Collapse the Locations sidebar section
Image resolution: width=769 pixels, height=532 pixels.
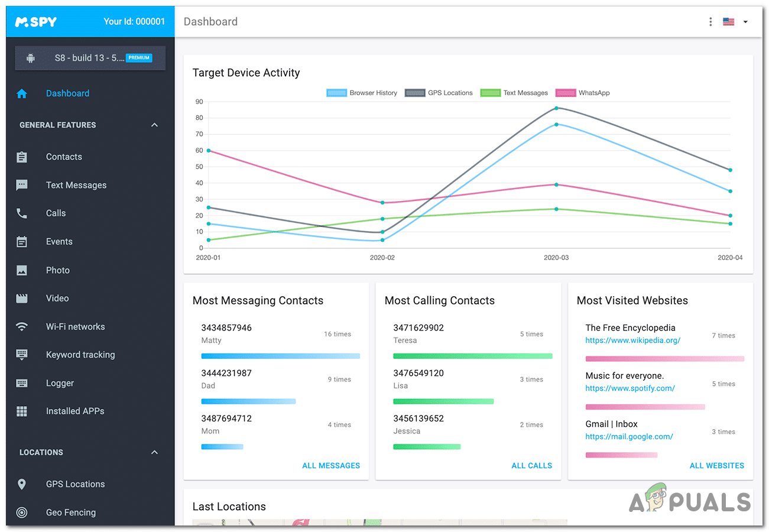154,452
